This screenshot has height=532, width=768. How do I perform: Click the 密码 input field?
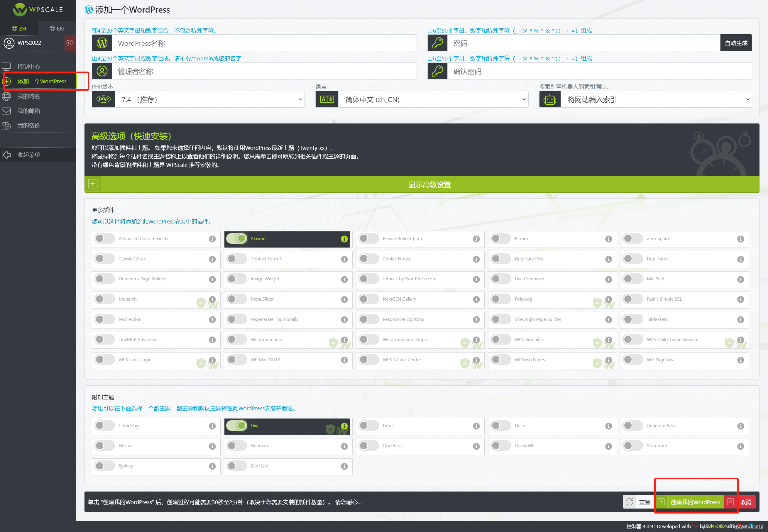(x=584, y=43)
